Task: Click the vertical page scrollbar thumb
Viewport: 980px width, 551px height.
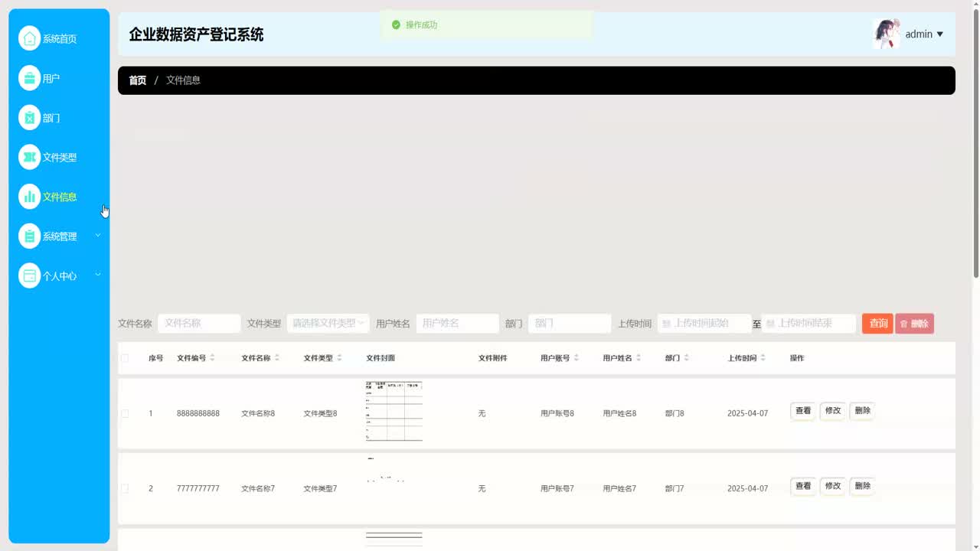Action: 975,145
